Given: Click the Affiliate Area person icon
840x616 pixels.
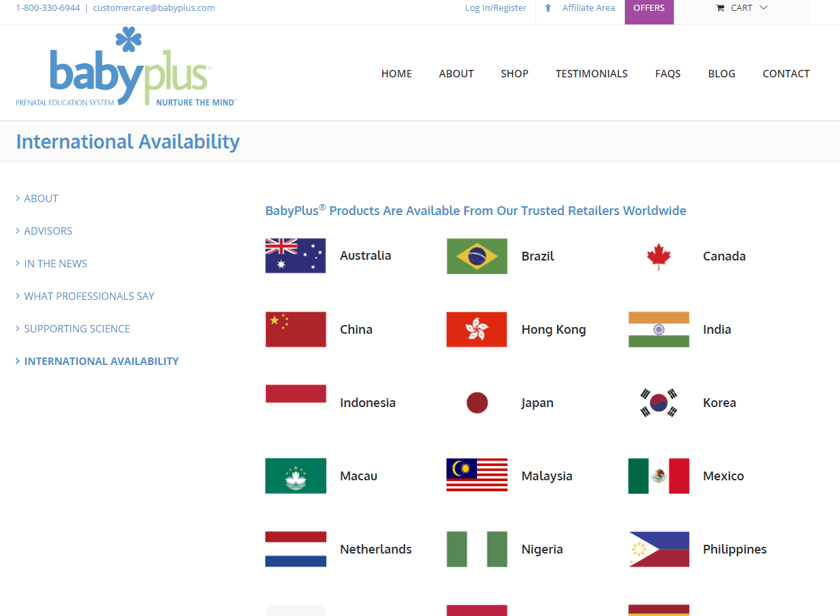Looking at the screenshot, I should [x=548, y=8].
